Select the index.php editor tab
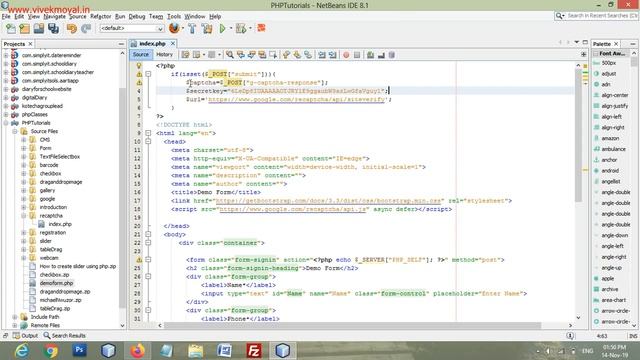The image size is (640, 360). pos(152,44)
